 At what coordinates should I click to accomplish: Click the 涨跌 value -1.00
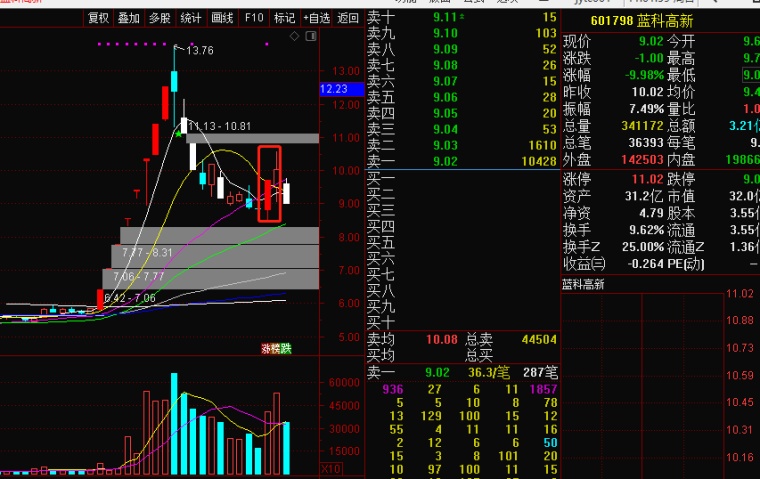649,58
